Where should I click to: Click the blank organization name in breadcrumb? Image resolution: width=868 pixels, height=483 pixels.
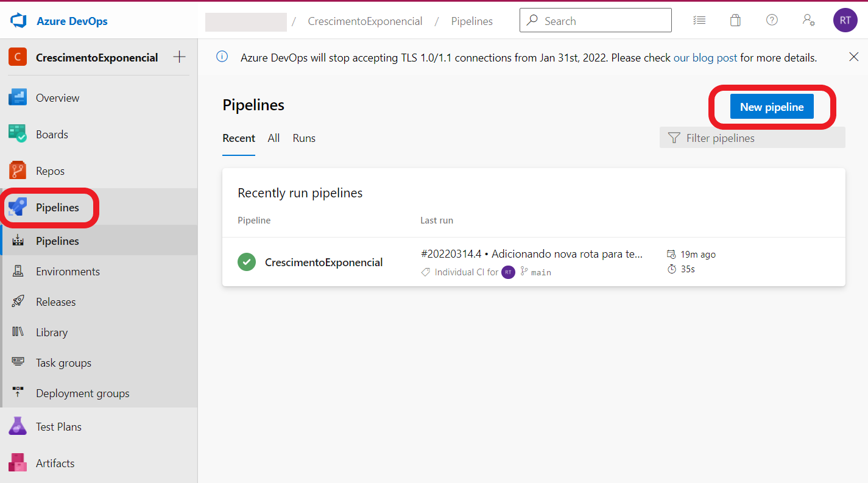246,21
